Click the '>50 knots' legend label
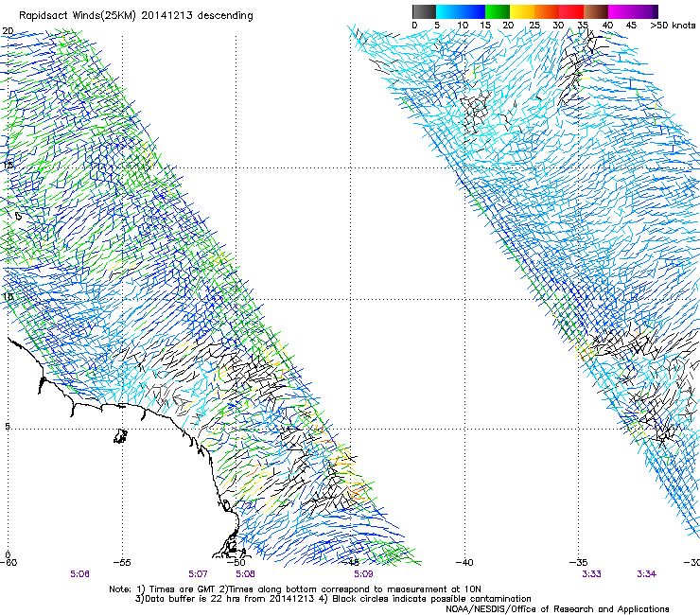700x615 pixels. pos(673,26)
